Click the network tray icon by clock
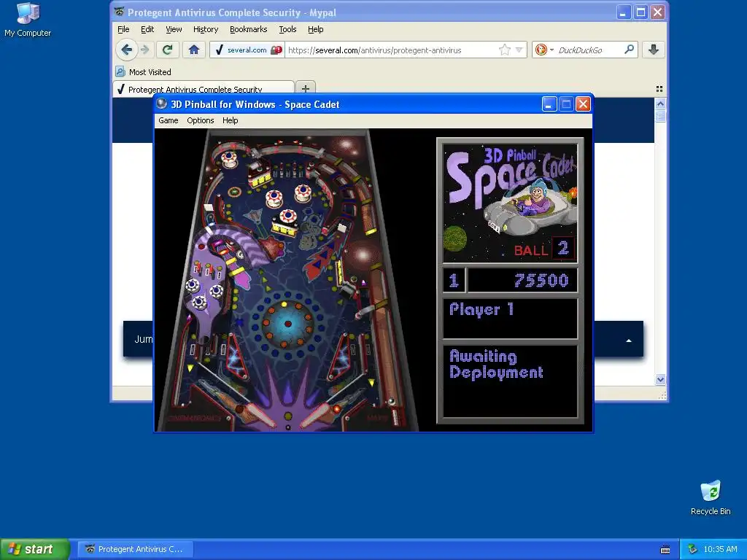The height and width of the screenshot is (560, 747). [692, 549]
